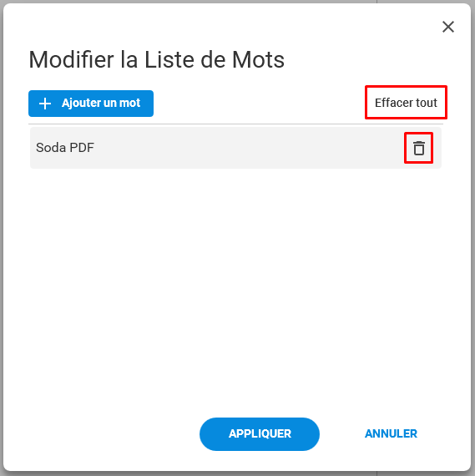Viewport: 475px width, 476px height.
Task: Cancel the dialog via ANNULER
Action: [391, 433]
